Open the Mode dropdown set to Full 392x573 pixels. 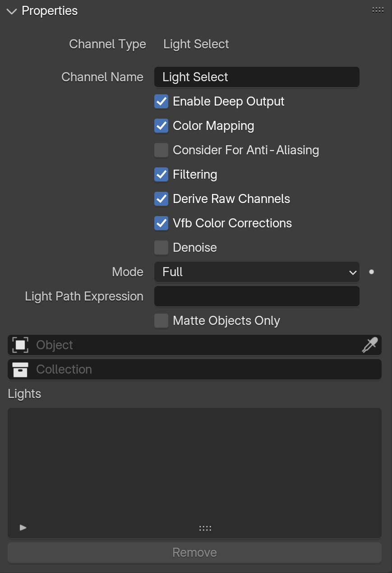click(257, 272)
